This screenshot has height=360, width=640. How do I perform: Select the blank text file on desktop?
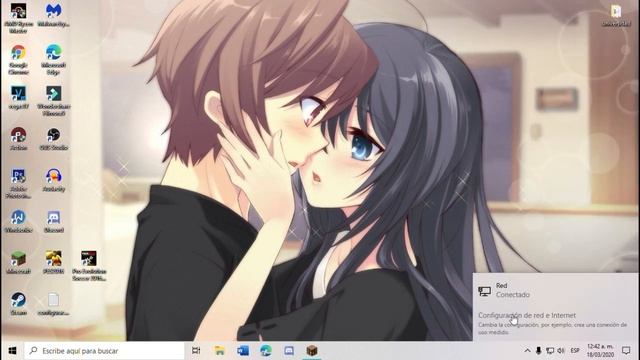point(53,304)
